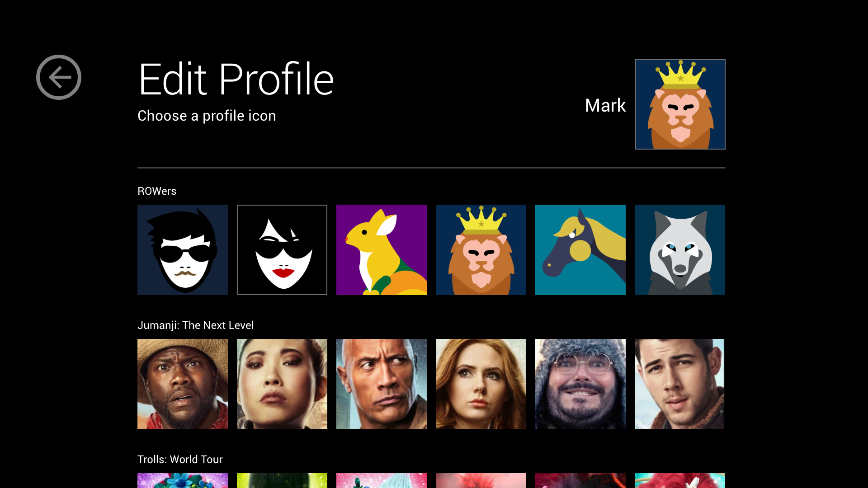The height and width of the screenshot is (488, 868).
Task: Select the red-haired woman portrait
Action: tap(481, 384)
